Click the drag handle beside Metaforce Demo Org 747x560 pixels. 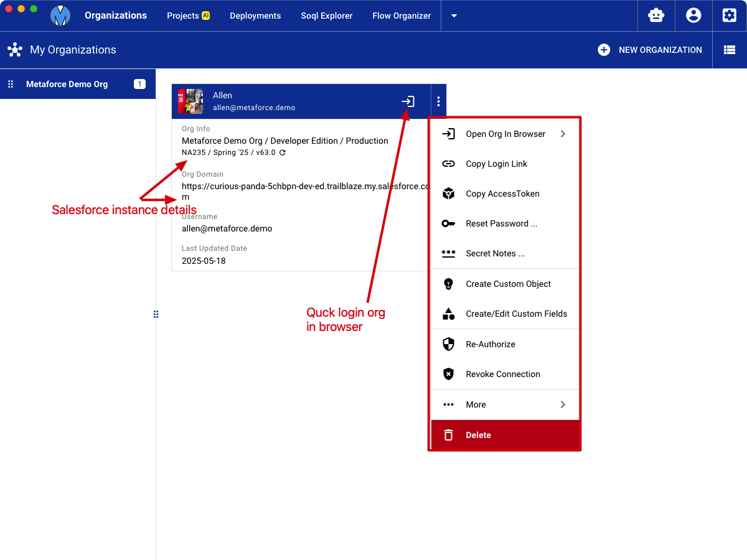11,84
